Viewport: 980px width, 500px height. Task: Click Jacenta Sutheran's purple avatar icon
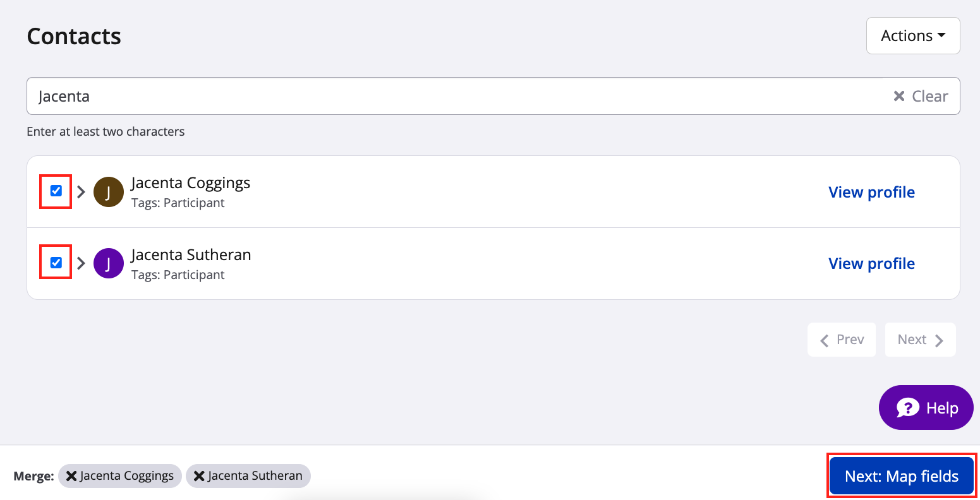(x=109, y=263)
